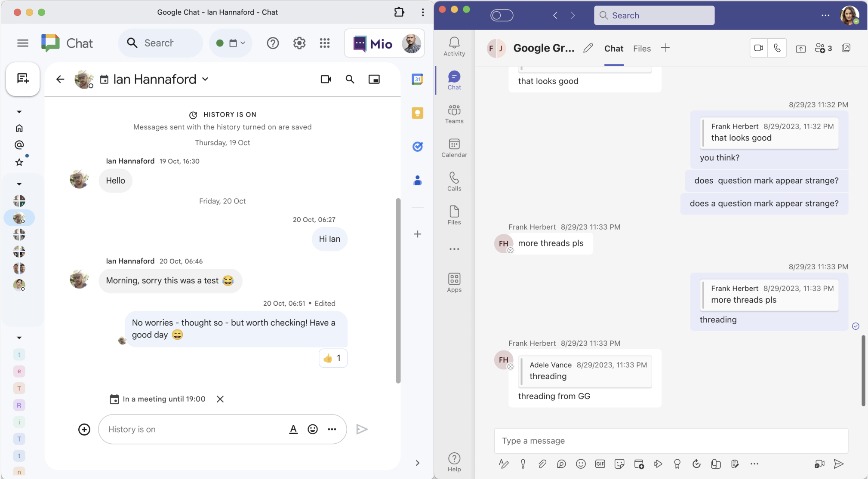Switch to the Files tab in Teams
Viewport: 868px width, 479px height.
641,48
